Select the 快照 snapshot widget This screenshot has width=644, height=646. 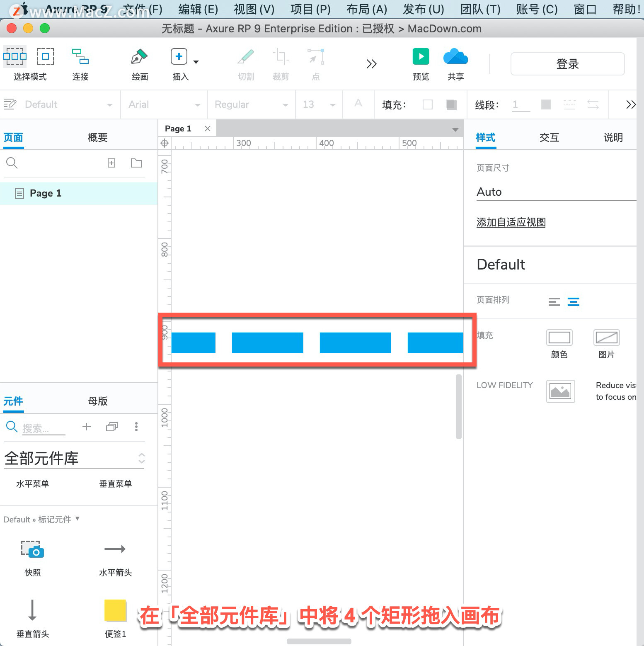coord(33,558)
